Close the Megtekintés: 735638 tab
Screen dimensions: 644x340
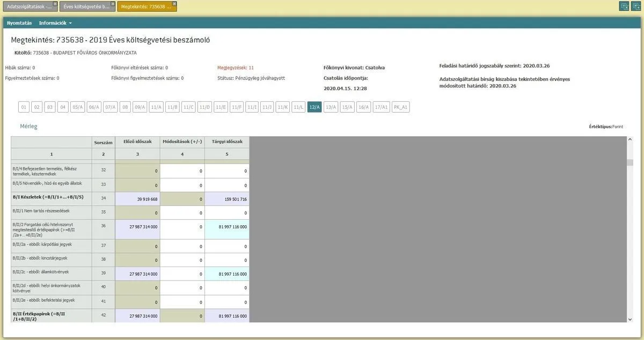(x=174, y=4)
